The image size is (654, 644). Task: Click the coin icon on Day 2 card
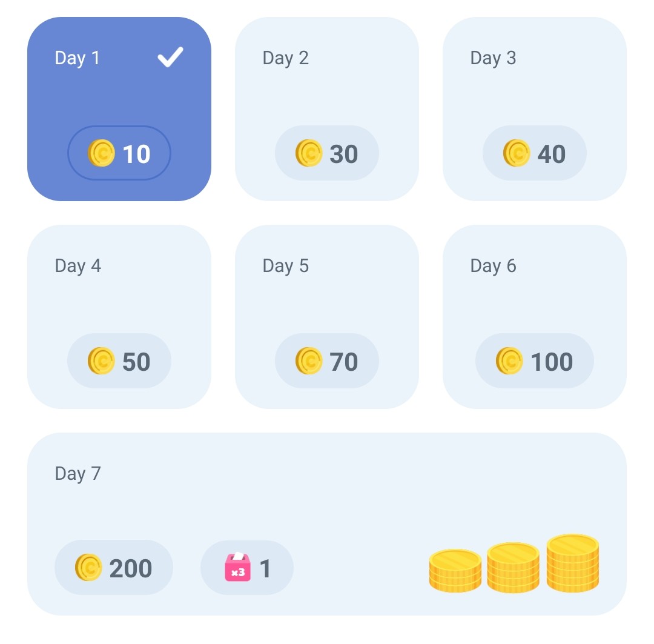coord(309,153)
